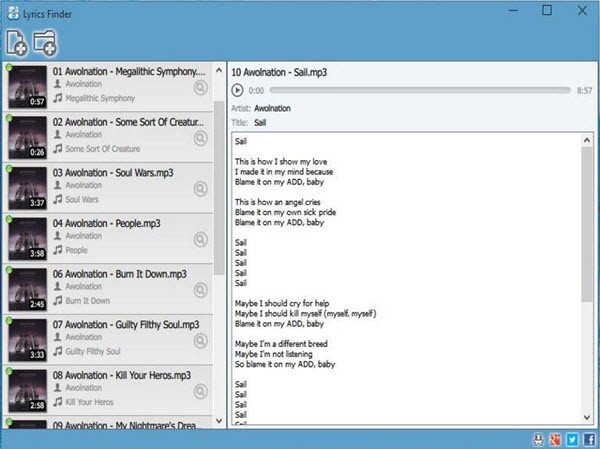600x449 pixels.
Task: Select '09 Awolnation - My Nightmare's Drea' title
Action: [124, 425]
